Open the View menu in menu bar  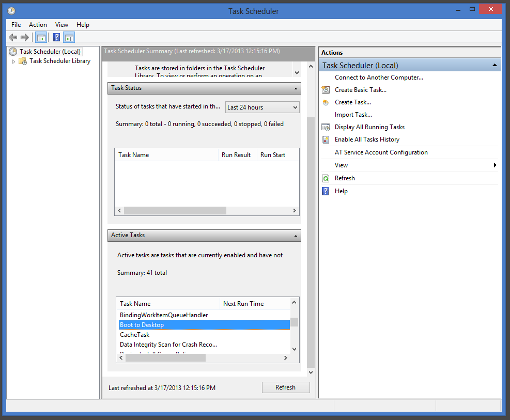tap(61, 25)
